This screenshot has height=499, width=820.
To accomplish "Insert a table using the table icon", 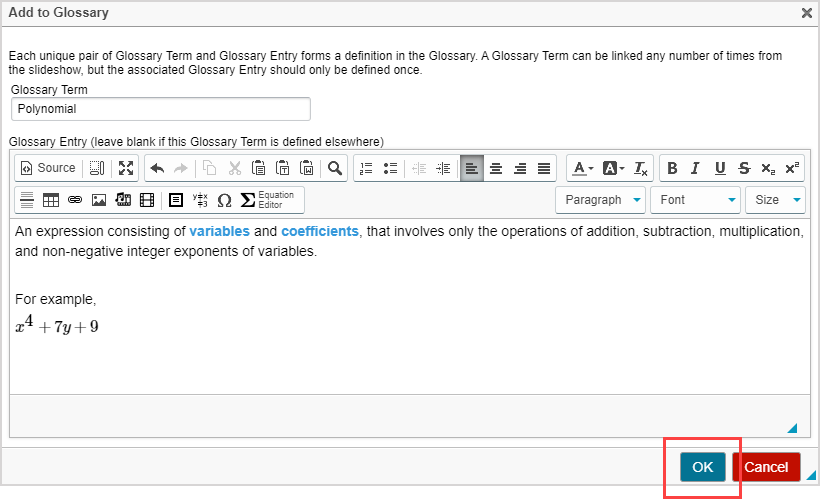I will (x=51, y=200).
